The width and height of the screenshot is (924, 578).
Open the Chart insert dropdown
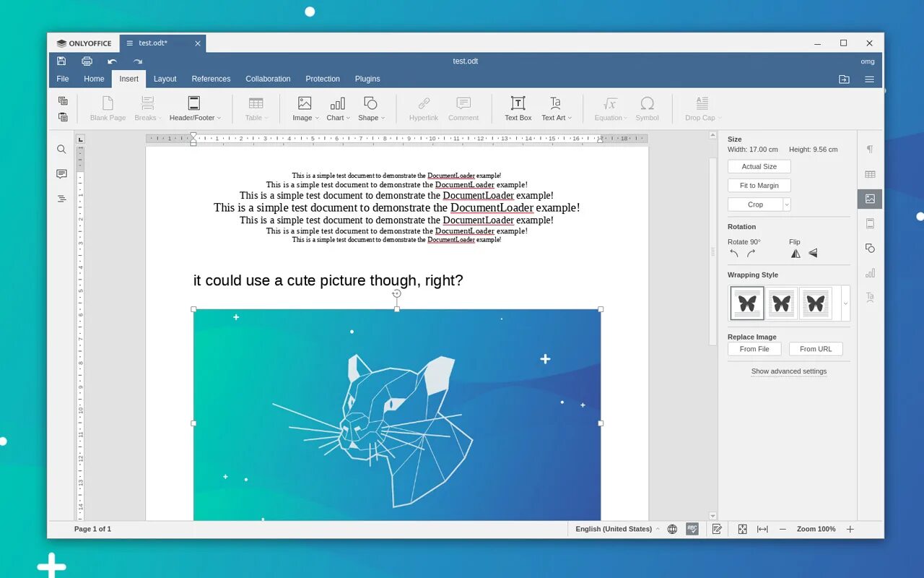coord(338,108)
